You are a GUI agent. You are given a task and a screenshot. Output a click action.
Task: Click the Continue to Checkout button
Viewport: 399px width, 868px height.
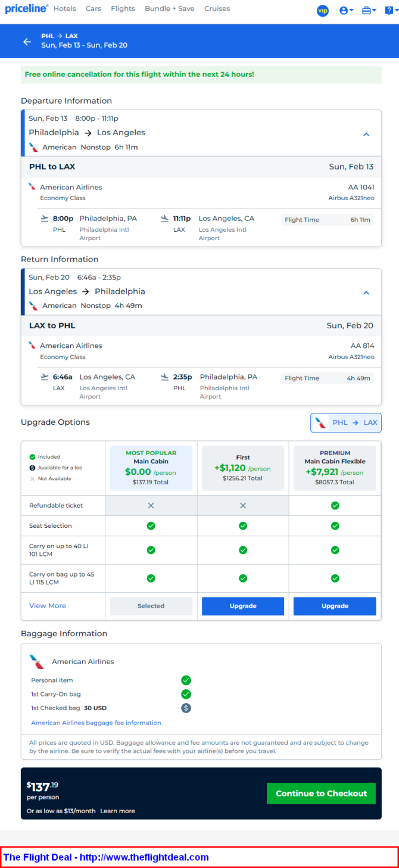321,794
